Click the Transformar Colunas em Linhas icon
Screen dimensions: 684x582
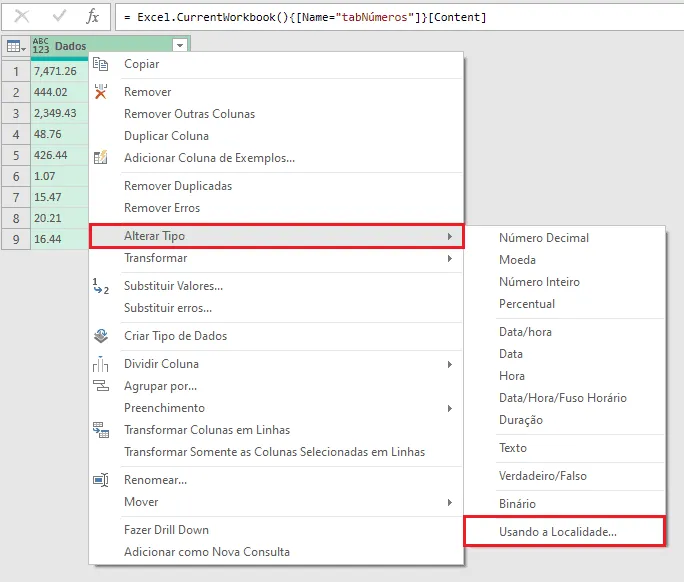101,430
